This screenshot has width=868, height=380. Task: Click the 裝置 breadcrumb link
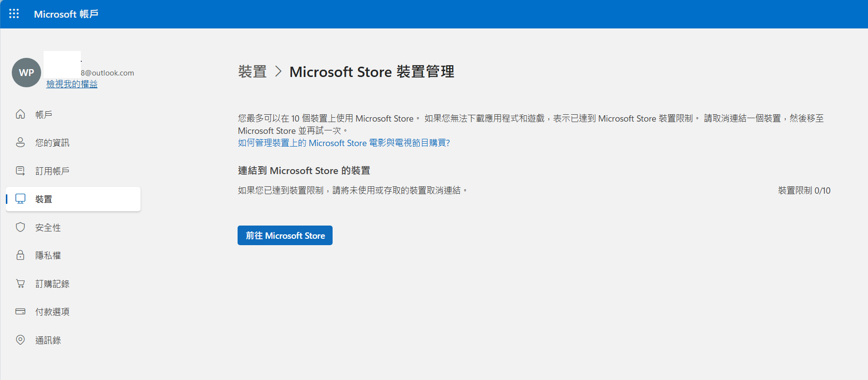pos(252,72)
